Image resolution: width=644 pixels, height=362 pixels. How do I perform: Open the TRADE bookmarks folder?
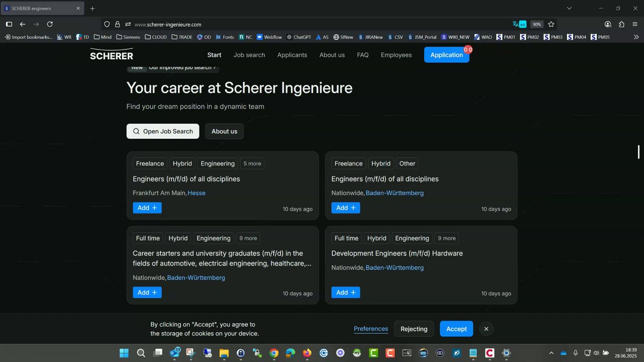(182, 37)
